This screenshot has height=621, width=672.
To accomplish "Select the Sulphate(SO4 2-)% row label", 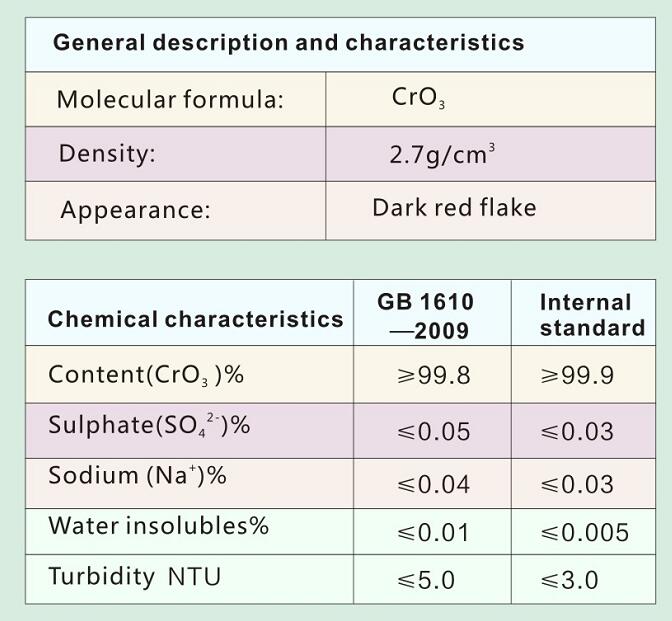I will [x=149, y=426].
